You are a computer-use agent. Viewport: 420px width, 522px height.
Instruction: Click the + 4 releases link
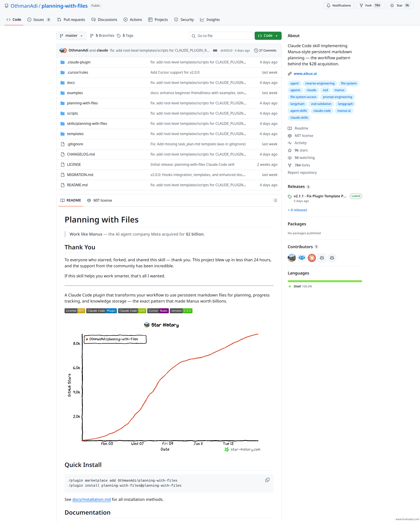(x=297, y=210)
